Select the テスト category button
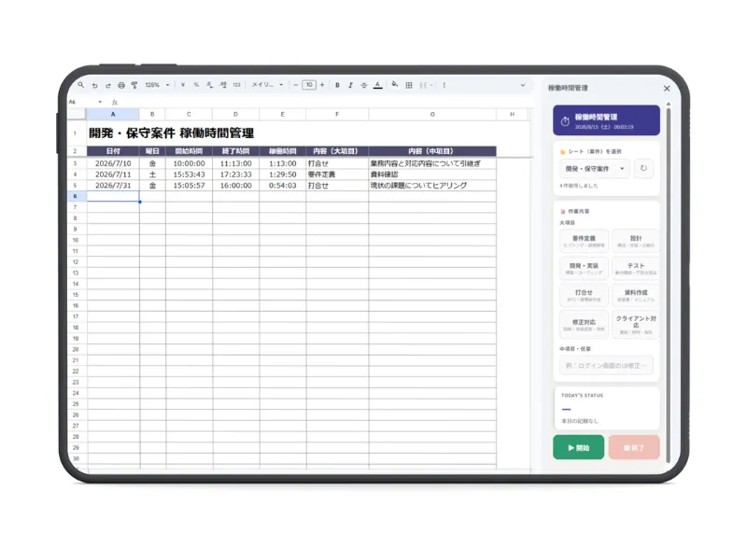The width and height of the screenshot is (747, 560). tap(636, 269)
